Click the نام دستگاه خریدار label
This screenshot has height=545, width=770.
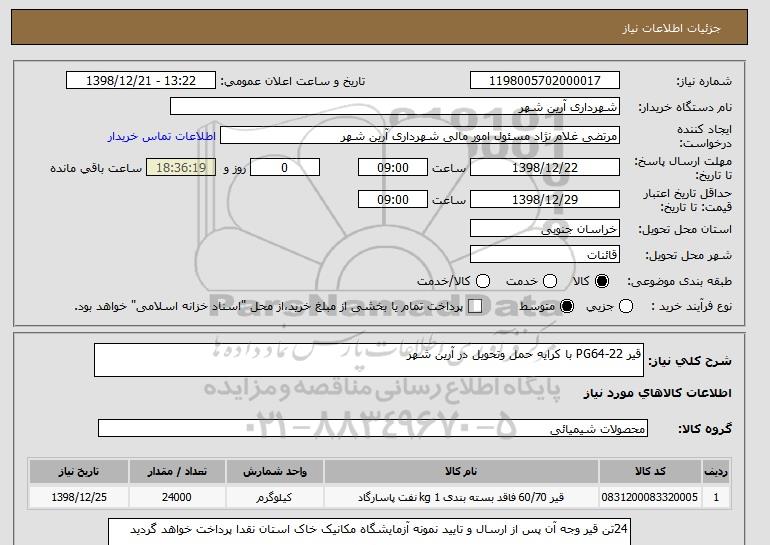[685, 107]
